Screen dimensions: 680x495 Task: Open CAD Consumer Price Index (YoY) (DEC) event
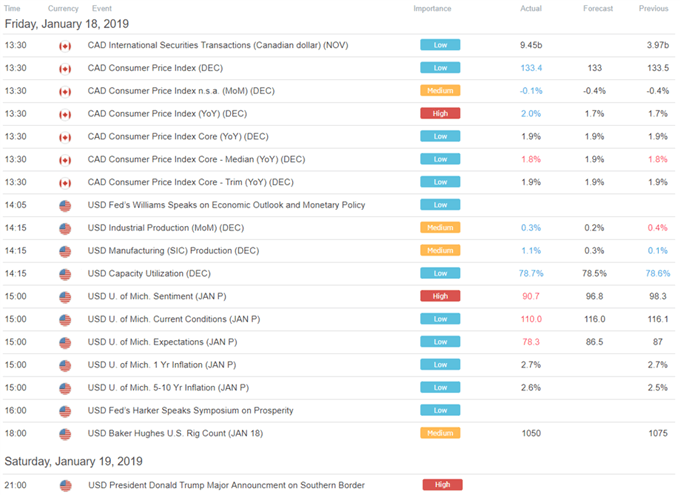click(x=172, y=114)
